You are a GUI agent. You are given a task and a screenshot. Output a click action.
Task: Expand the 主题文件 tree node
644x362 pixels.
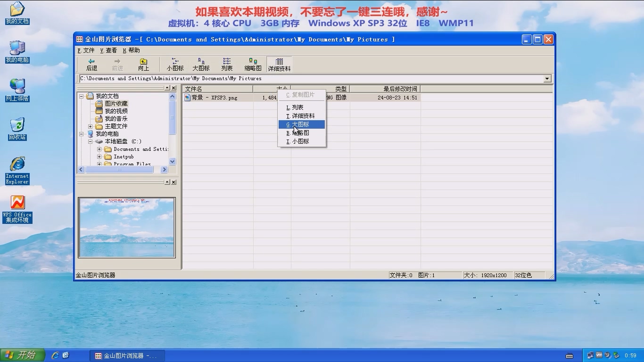pos(91,126)
